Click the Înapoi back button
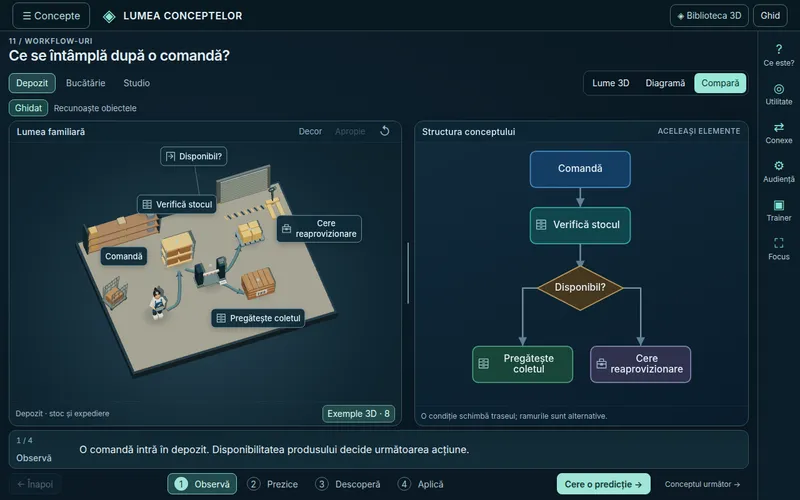The image size is (800, 500). click(35, 484)
